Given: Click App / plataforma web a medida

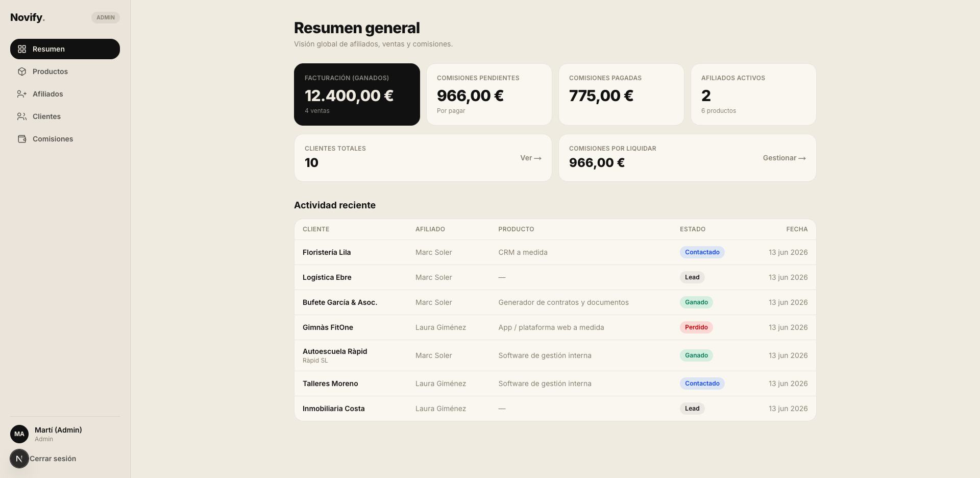Looking at the screenshot, I should click(x=551, y=327).
